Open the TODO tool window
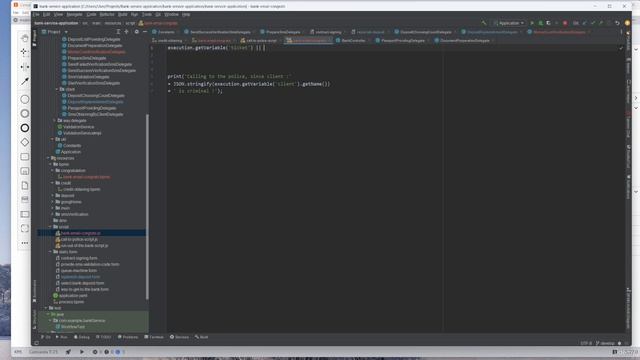Viewport: 640px width, 360px height. (x=103, y=337)
